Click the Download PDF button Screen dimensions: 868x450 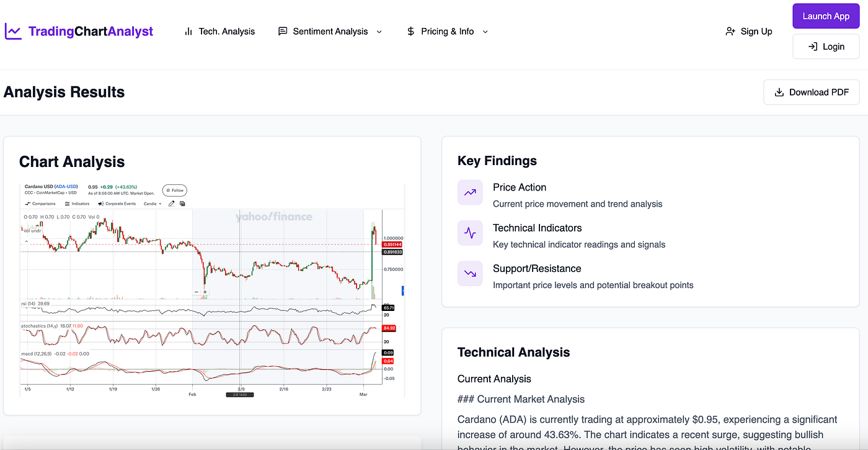pyautogui.click(x=812, y=92)
